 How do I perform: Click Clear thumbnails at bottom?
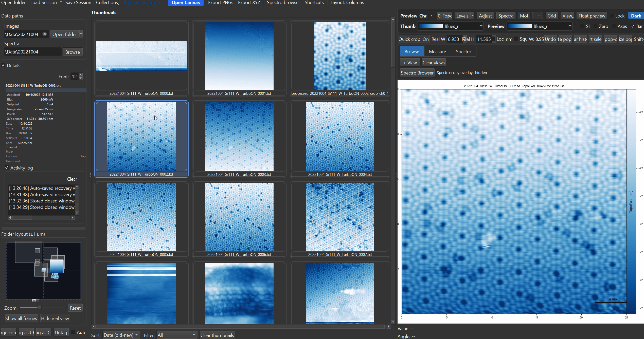click(217, 335)
